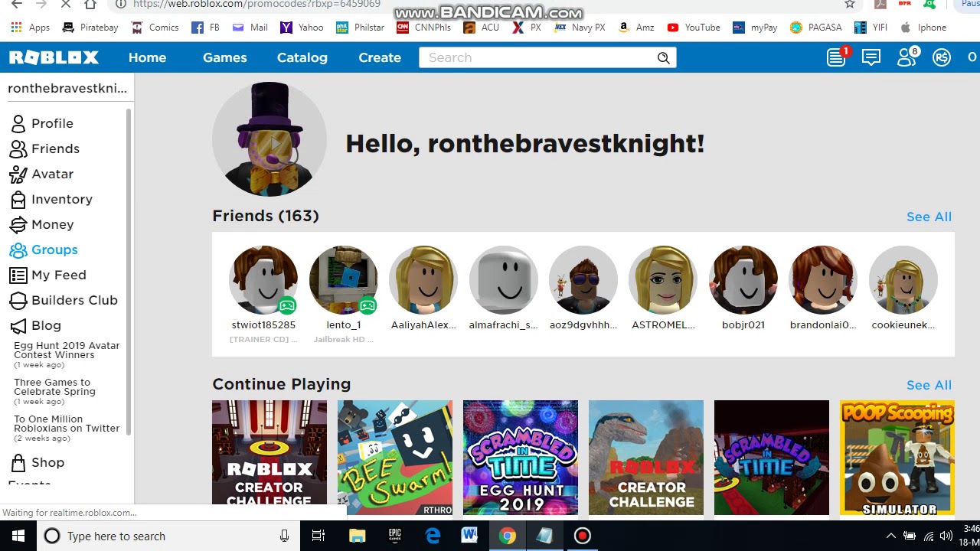Open the Shop sidebar item
This screenshot has height=551, width=980.
pyautogui.click(x=38, y=462)
